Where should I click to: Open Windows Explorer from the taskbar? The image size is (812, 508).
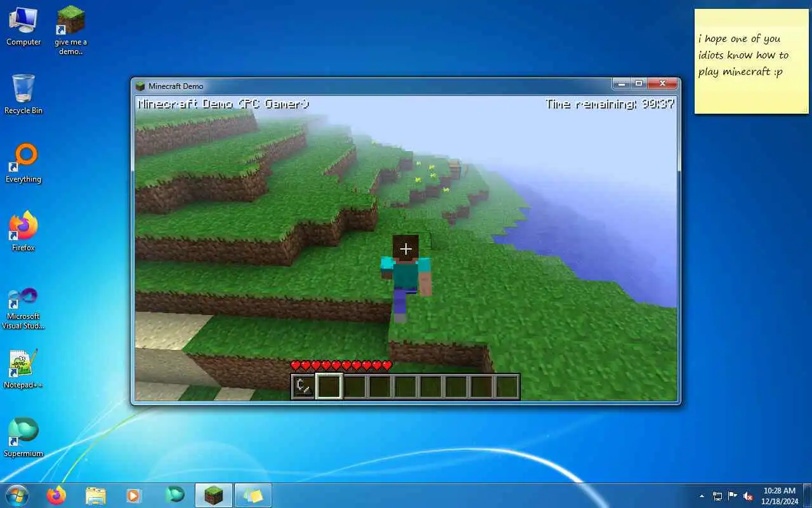point(95,495)
